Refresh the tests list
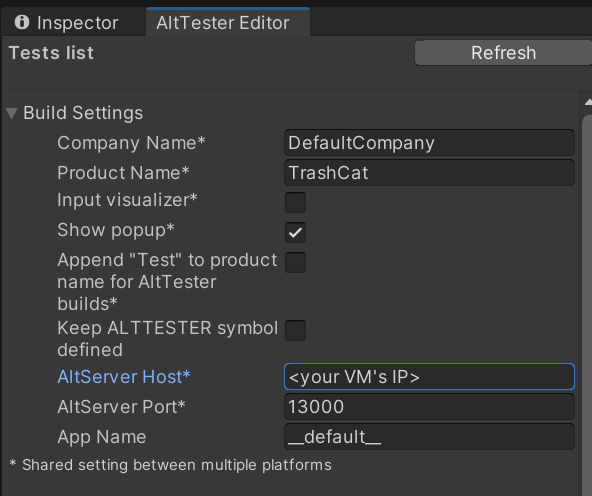 (x=503, y=53)
